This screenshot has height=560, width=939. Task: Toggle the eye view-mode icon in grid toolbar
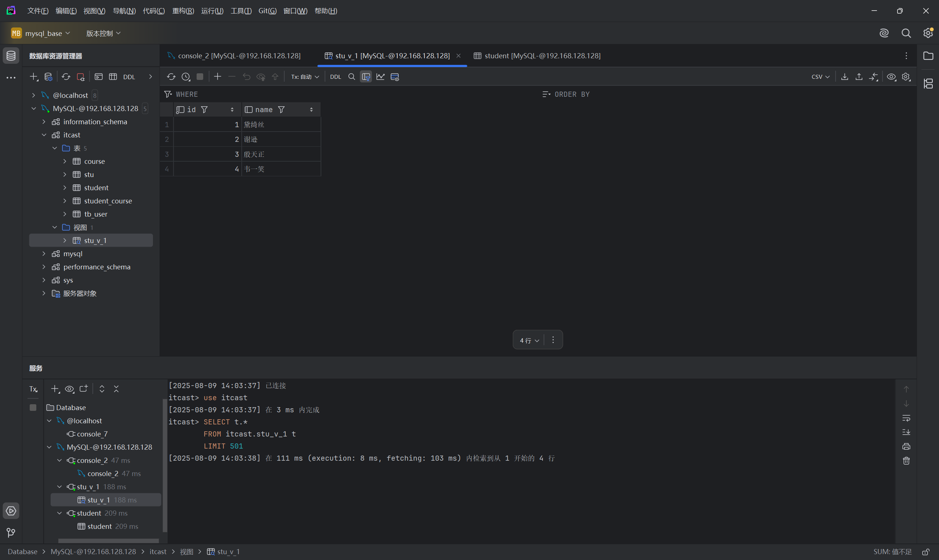891,77
